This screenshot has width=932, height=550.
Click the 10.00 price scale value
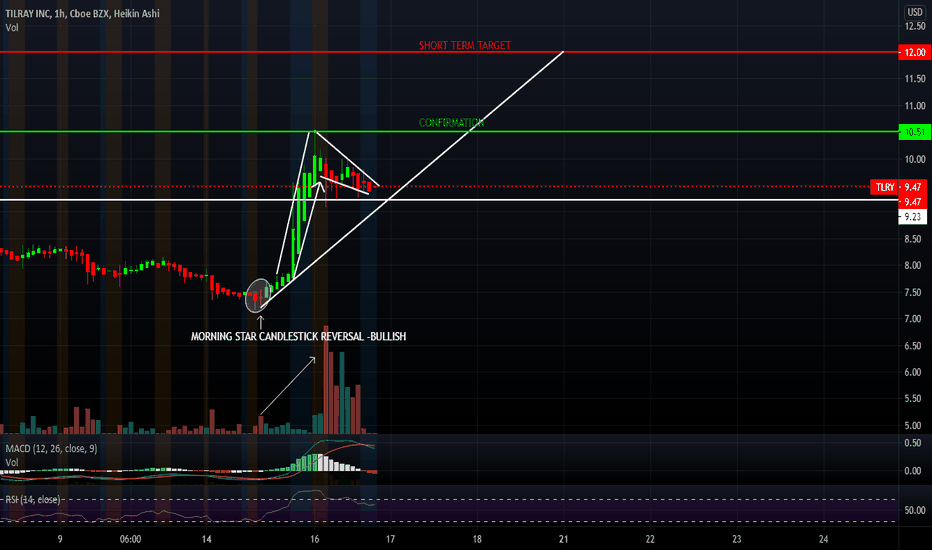(915, 159)
